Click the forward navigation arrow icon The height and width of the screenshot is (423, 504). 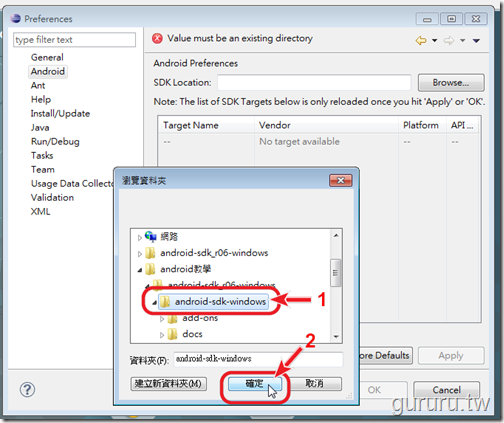pos(449,41)
